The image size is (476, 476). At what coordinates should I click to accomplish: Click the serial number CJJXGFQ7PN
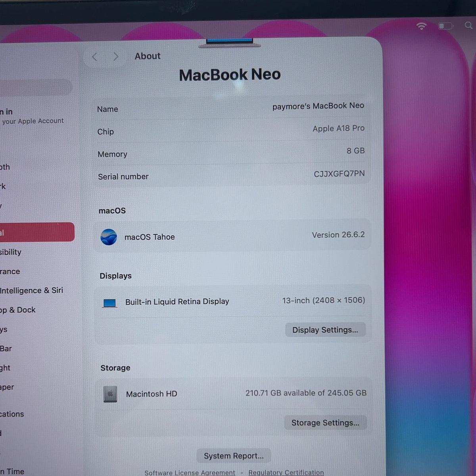coord(339,174)
